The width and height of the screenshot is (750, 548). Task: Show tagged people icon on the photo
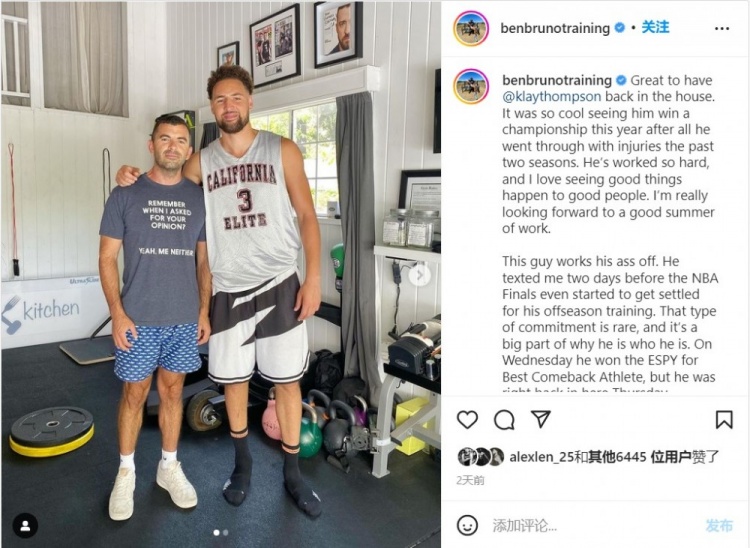(x=25, y=526)
